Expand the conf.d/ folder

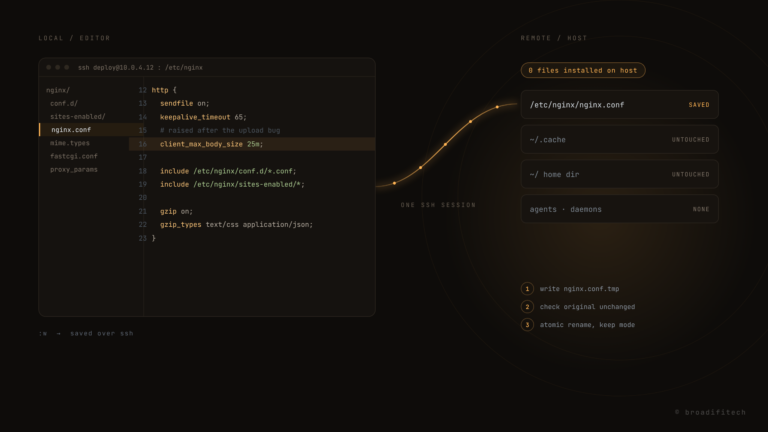(x=64, y=103)
